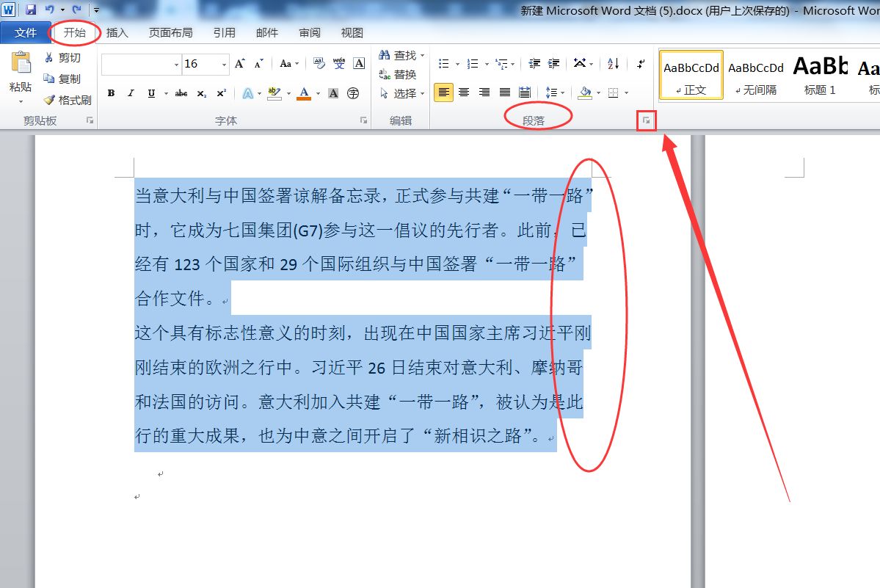Switch to the 邮件 tab
Viewport: 880px width, 588px height.
[x=266, y=32]
